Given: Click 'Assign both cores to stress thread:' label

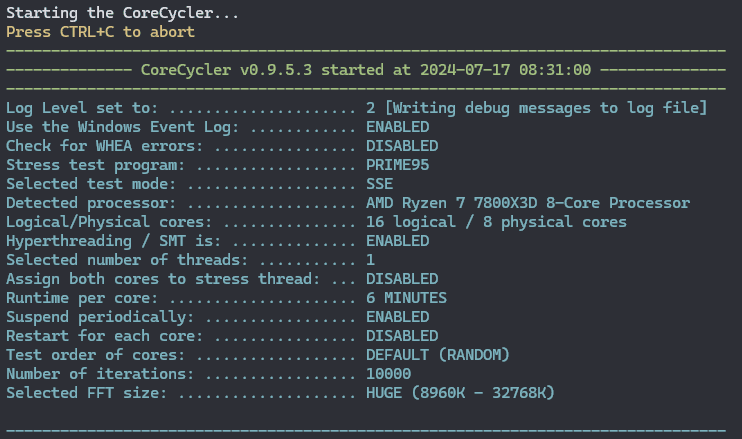Looking at the screenshot, I should point(163,279).
